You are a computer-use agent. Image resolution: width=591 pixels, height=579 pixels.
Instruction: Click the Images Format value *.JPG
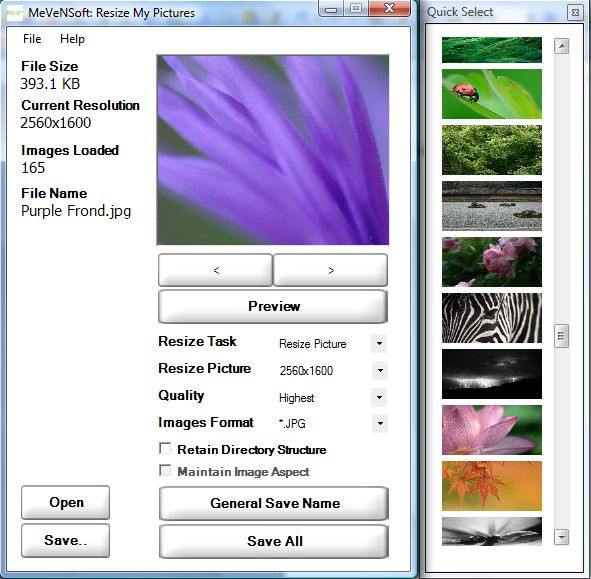click(292, 423)
